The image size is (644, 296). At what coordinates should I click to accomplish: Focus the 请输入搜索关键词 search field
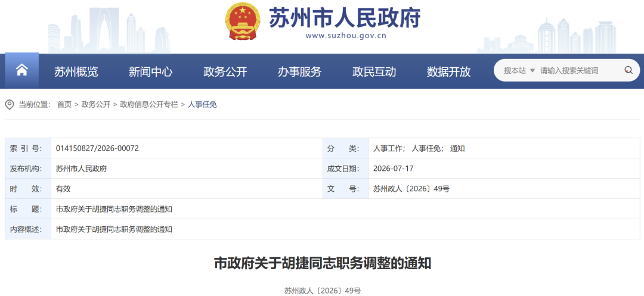point(580,70)
